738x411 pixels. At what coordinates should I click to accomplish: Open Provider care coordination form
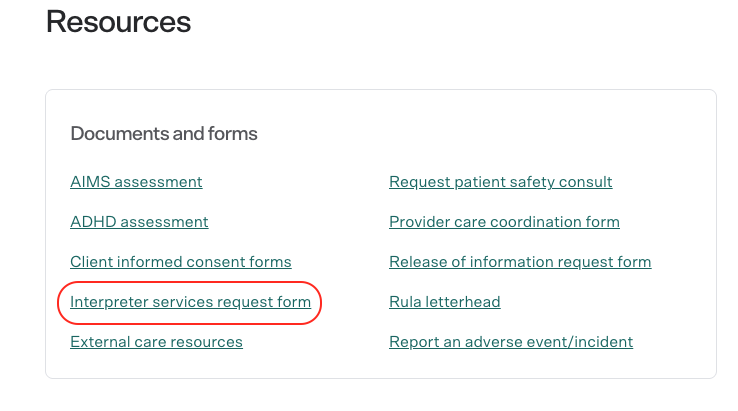(504, 222)
